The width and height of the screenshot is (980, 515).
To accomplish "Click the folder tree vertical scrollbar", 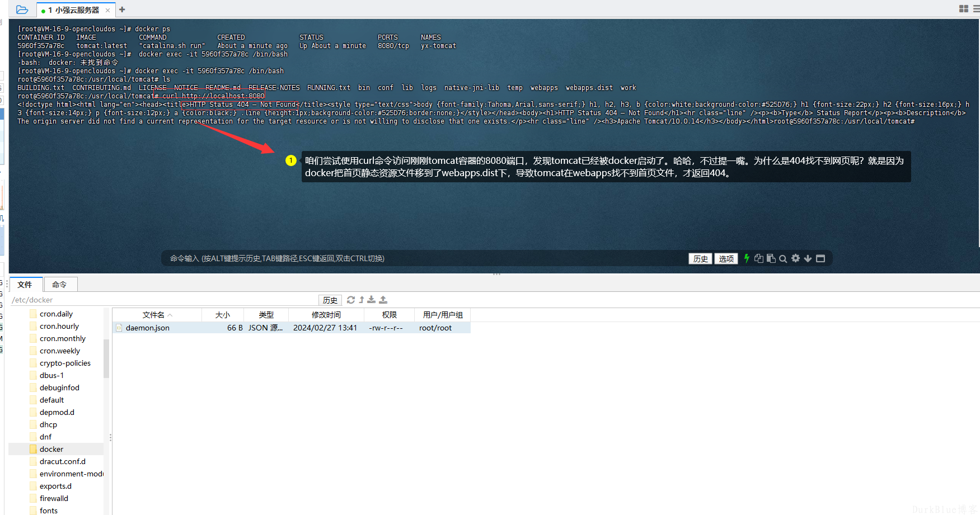I will coord(106,359).
